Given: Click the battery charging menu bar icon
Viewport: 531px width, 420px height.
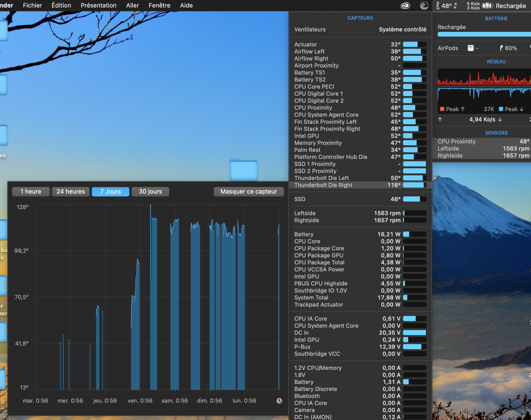Looking at the screenshot, I should (x=487, y=5).
